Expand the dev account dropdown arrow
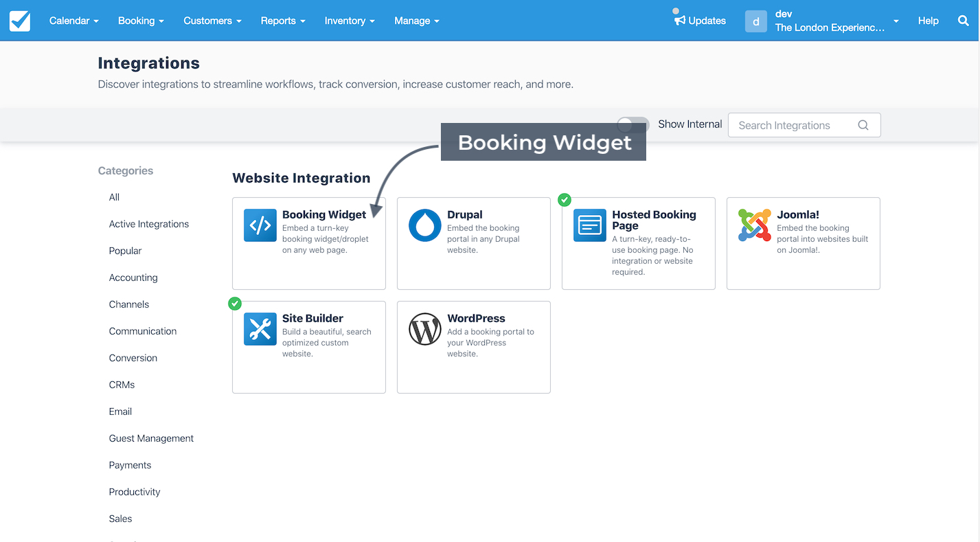Screen dimensions: 980x542 point(896,21)
